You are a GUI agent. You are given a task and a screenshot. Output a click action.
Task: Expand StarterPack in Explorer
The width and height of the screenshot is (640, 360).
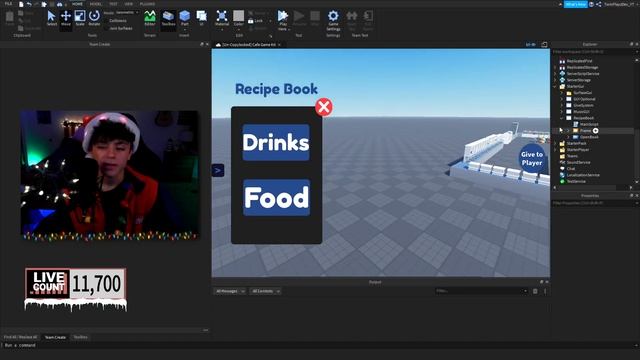tap(555, 143)
